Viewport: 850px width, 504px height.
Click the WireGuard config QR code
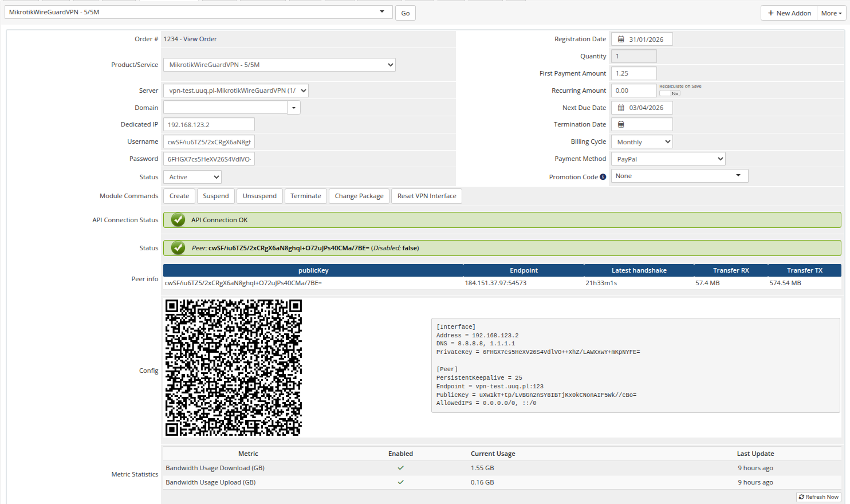click(x=233, y=368)
